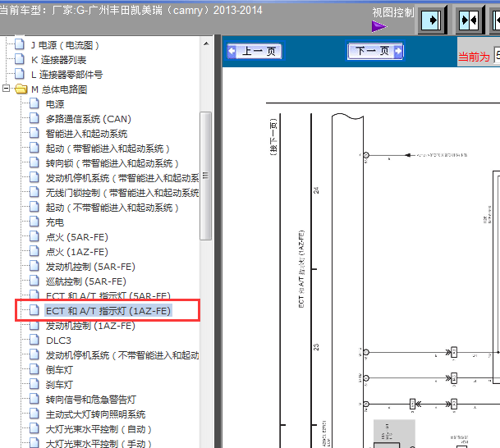This screenshot has height=448, width=500.
Task: Click the page icon beside 充电
Action: coord(34,222)
